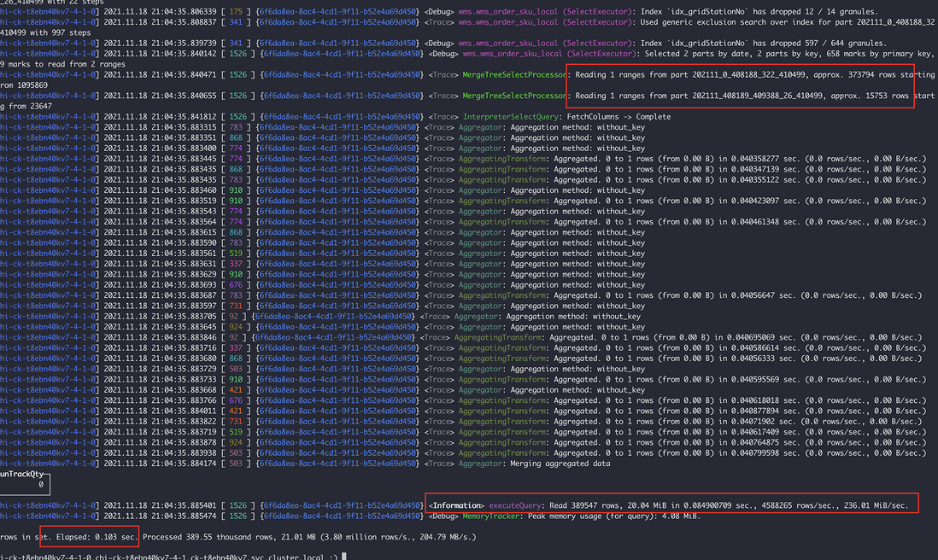Click the "unTrackQty" result column header
This screenshot has height=560, width=938.
coord(22,474)
